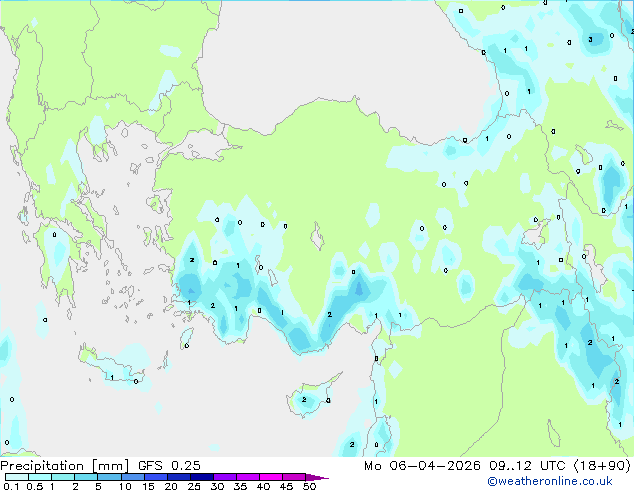Click the GFS 0.25 model label

169,466
